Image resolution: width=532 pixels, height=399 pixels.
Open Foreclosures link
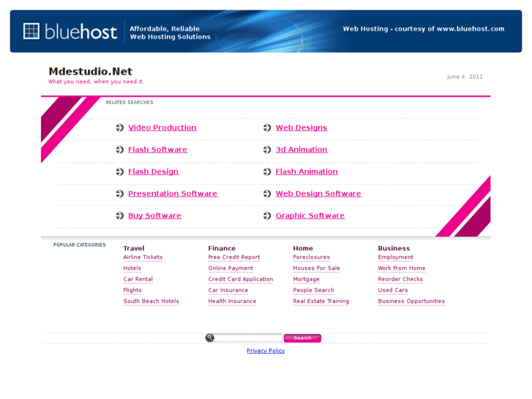312,258
